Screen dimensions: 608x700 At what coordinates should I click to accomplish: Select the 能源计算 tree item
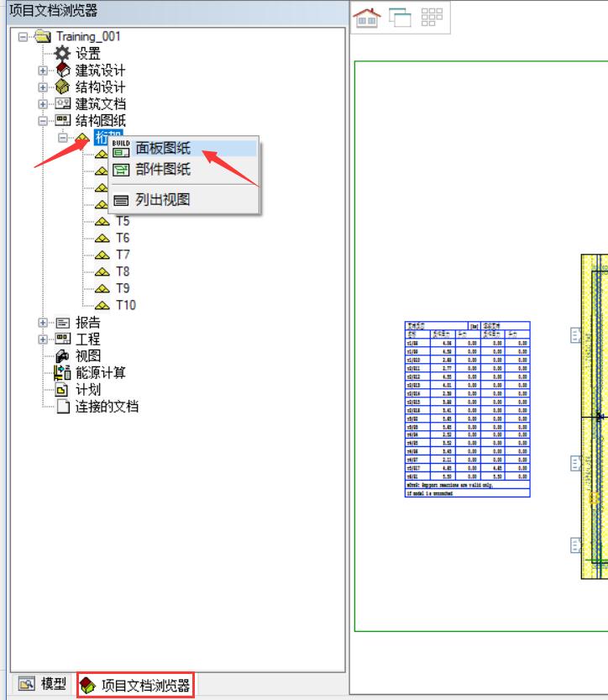pyautogui.click(x=101, y=373)
